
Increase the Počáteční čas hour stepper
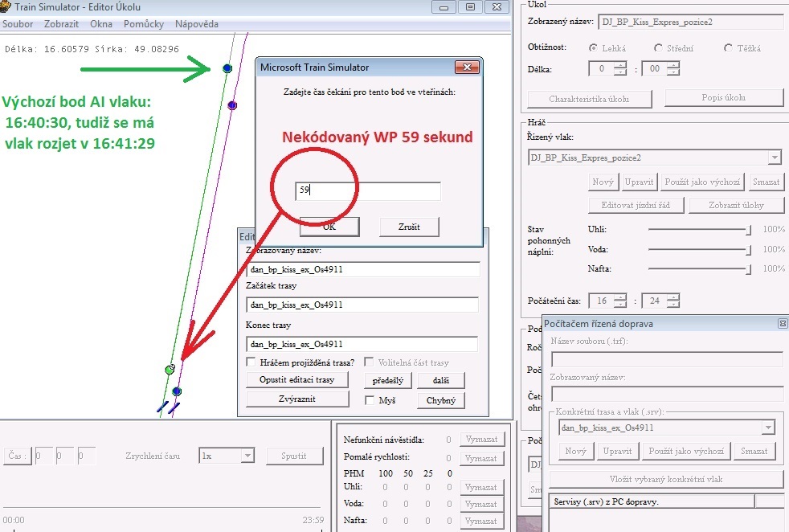[619, 297]
